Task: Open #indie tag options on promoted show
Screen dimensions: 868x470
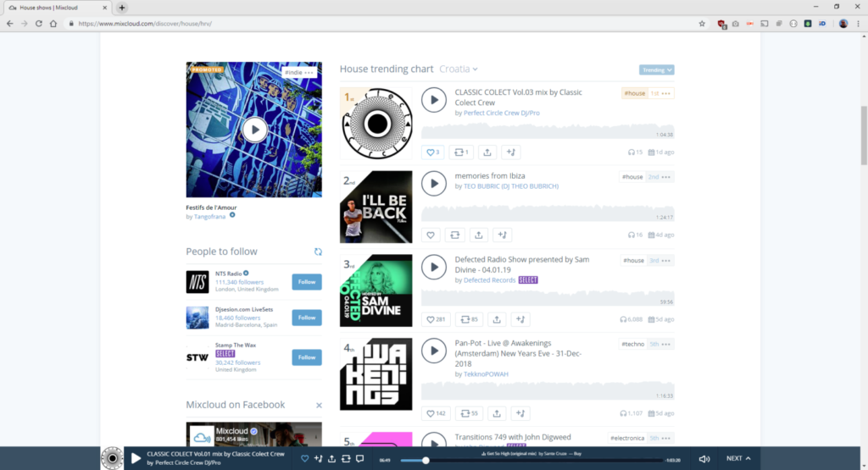Action: click(x=309, y=73)
